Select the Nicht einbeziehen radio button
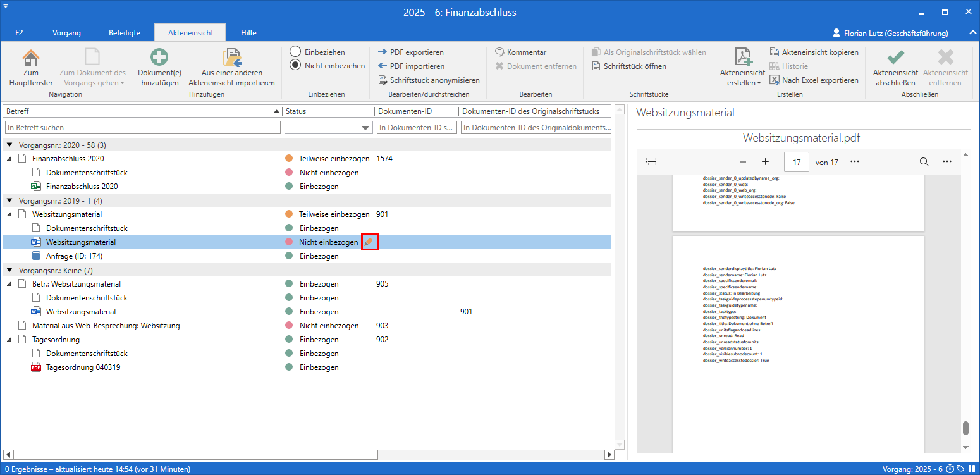 point(295,65)
